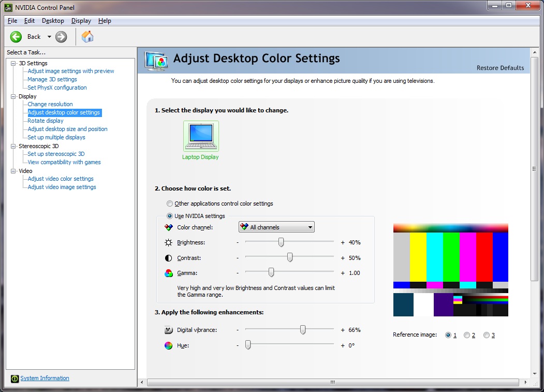Open the System Information link

point(45,378)
